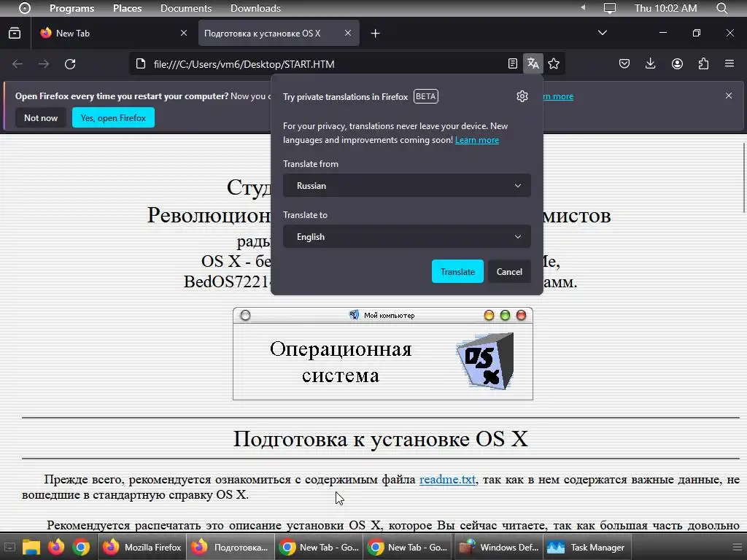Go back one page

[18, 64]
